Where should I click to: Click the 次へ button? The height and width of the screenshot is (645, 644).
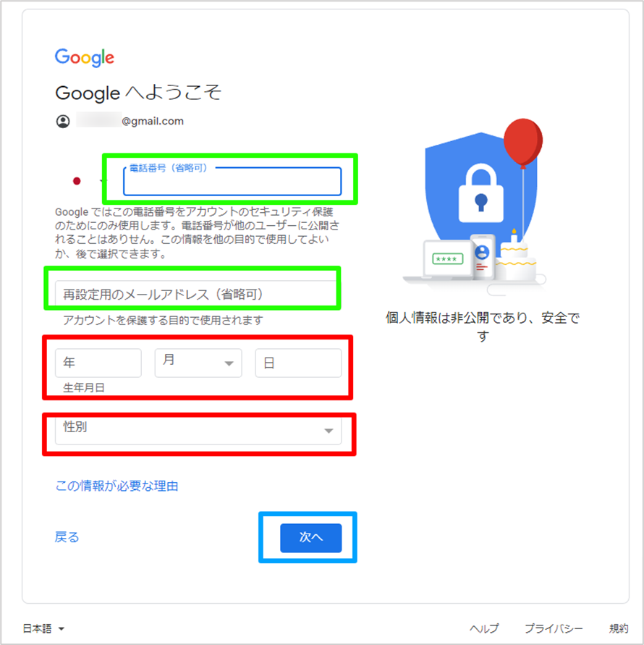pyautogui.click(x=311, y=538)
